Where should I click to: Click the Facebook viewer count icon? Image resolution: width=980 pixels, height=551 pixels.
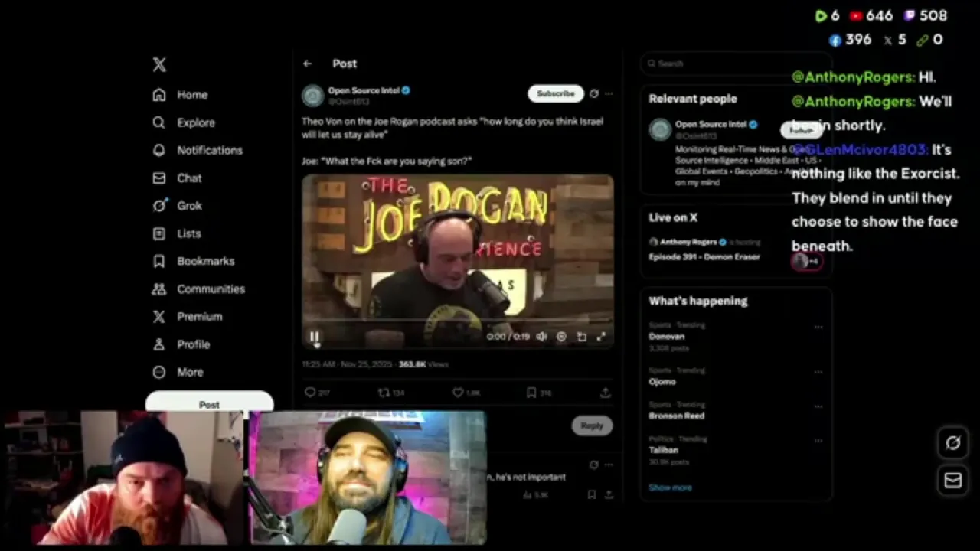pyautogui.click(x=835, y=40)
